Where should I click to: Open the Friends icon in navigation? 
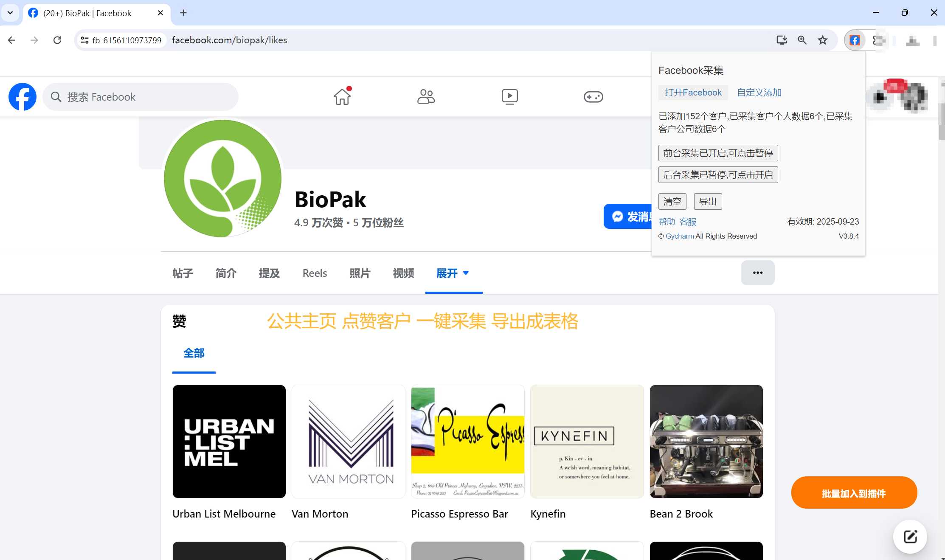point(425,97)
